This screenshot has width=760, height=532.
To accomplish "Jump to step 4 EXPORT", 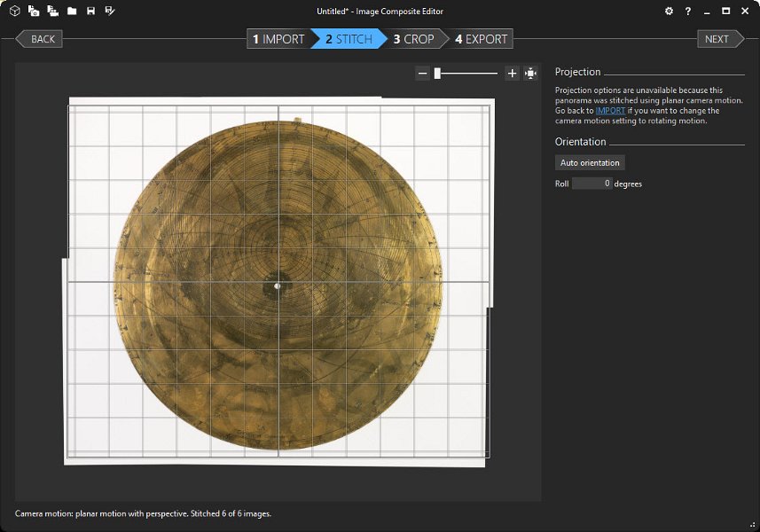I will [482, 39].
